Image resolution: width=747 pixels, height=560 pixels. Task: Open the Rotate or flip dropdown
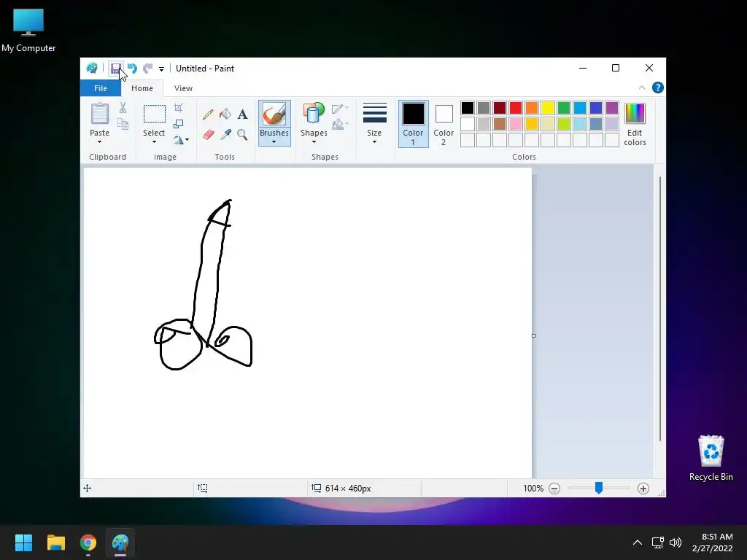click(181, 139)
